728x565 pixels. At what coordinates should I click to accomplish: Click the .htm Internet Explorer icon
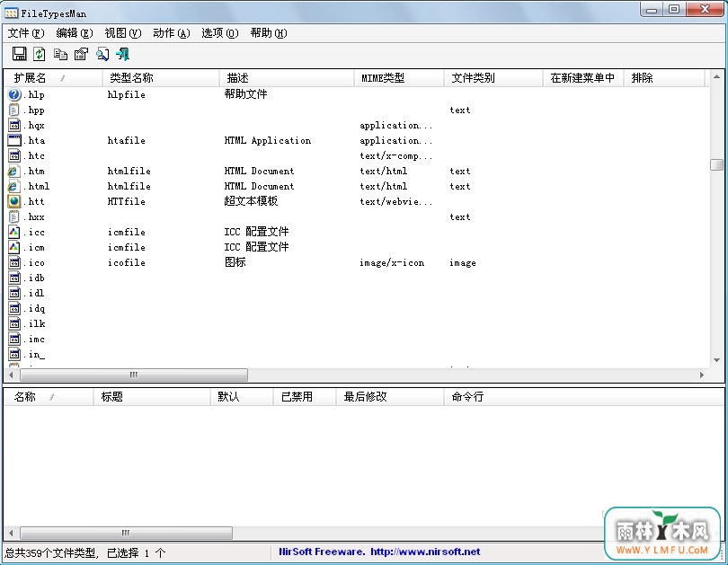click(13, 172)
